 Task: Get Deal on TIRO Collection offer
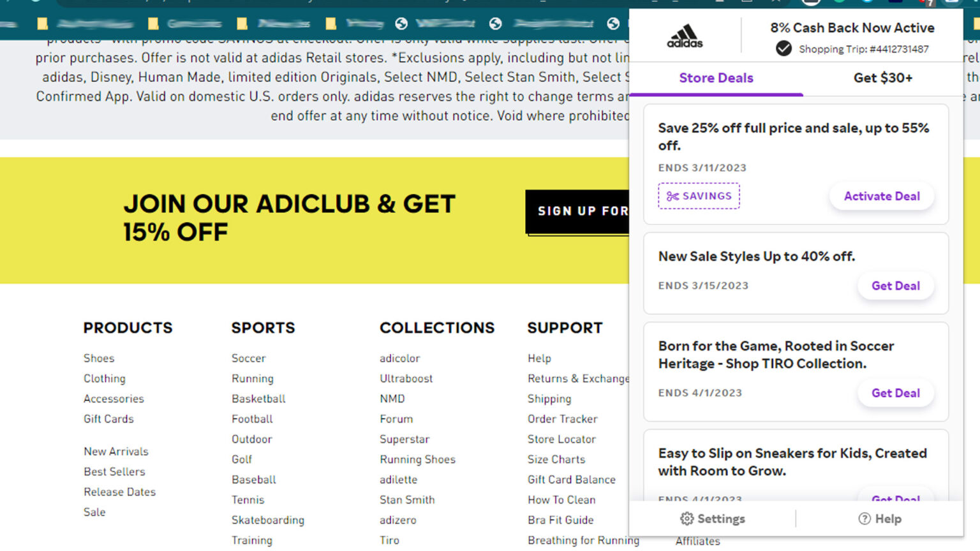point(896,393)
